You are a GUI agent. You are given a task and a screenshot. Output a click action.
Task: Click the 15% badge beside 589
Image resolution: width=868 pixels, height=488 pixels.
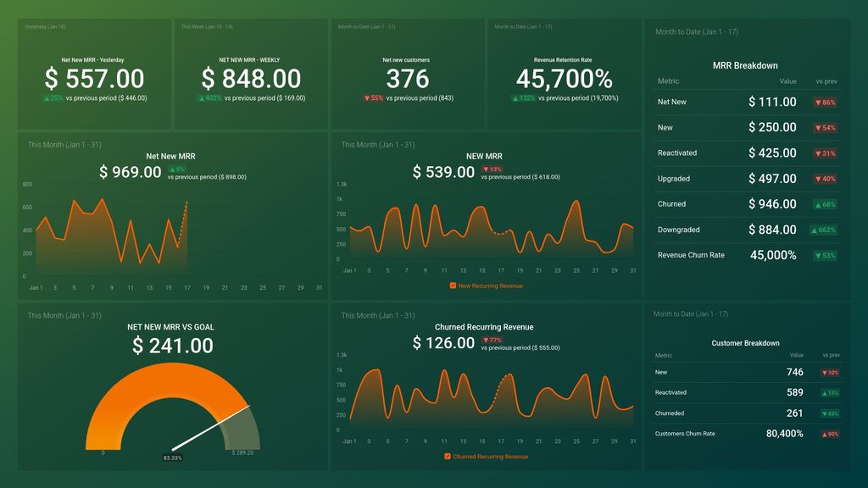click(x=830, y=393)
